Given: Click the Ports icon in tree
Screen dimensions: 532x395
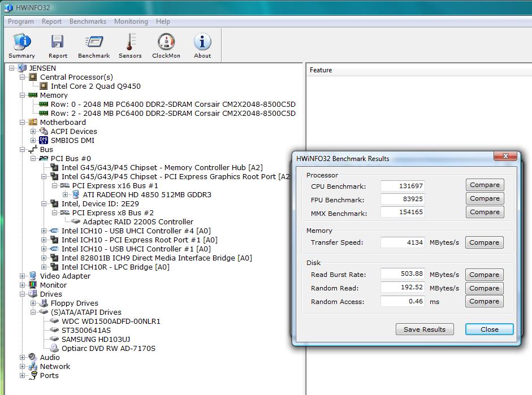Looking at the screenshot, I should pos(33,375).
